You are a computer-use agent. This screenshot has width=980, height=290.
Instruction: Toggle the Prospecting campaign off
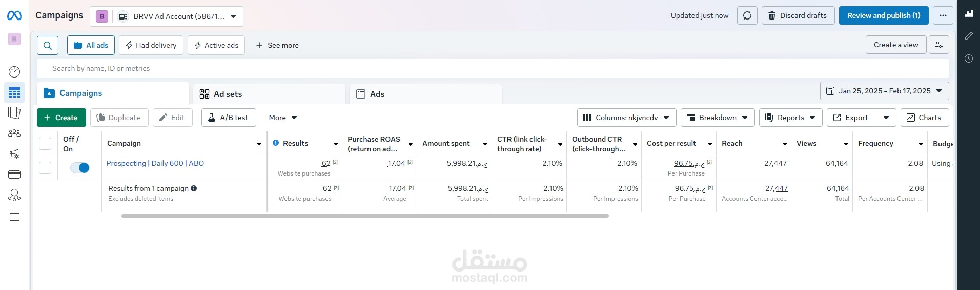point(80,168)
